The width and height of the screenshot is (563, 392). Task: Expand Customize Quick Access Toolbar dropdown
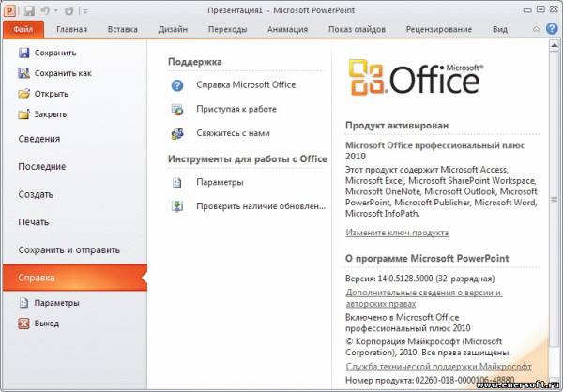[85, 11]
